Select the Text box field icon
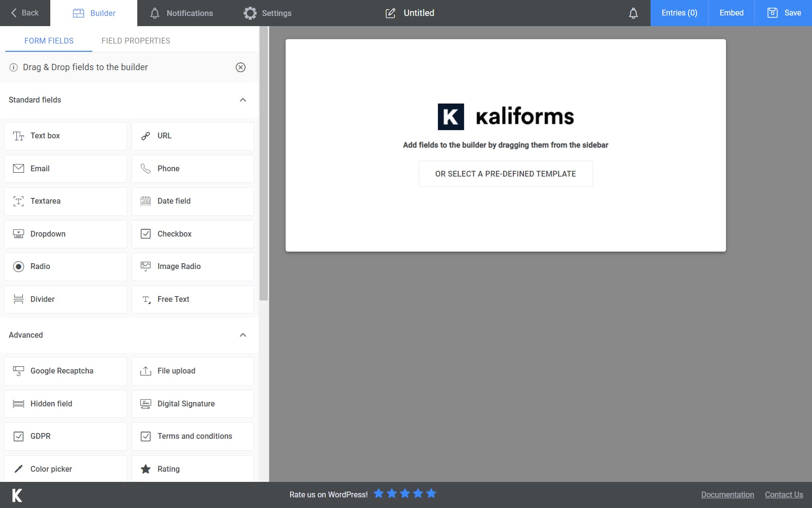 [18, 136]
